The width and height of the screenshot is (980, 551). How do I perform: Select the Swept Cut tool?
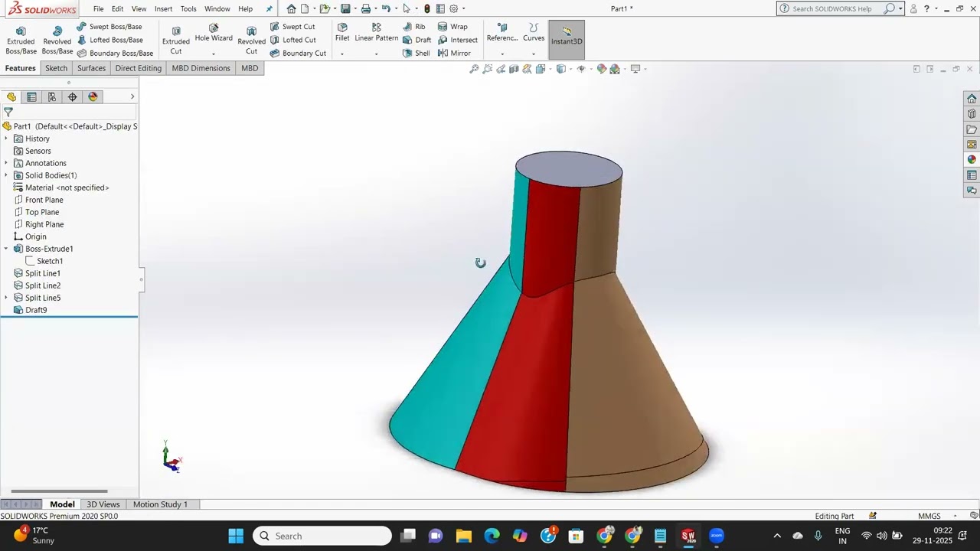[x=292, y=27]
